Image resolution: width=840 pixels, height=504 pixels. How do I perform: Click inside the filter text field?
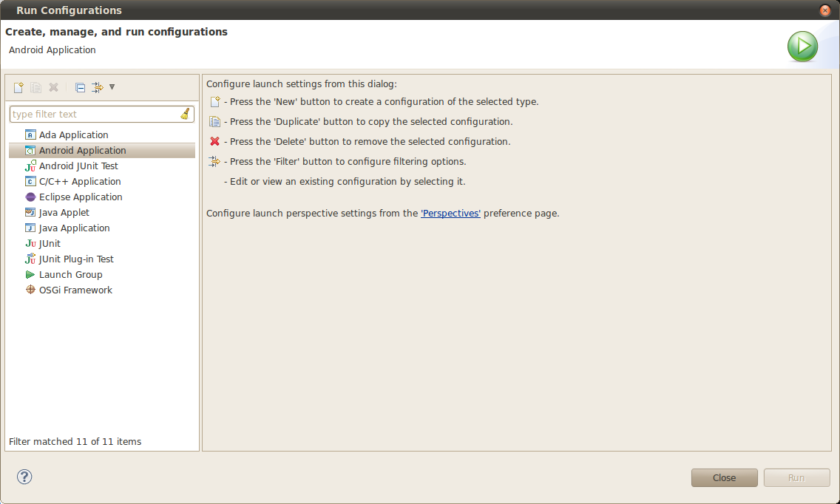point(89,114)
